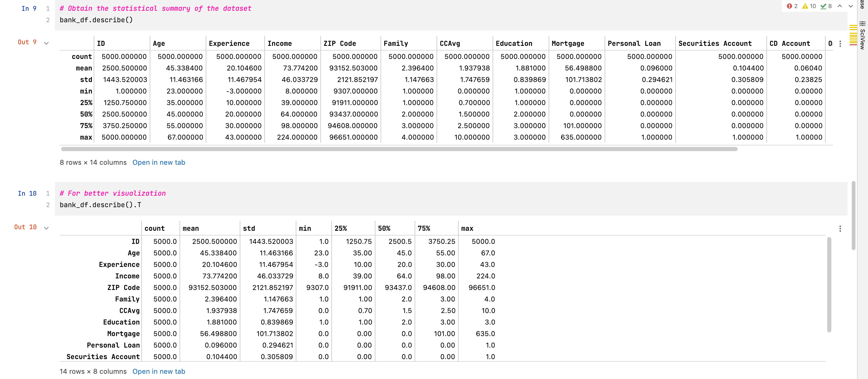Open describe table in new tab
This screenshot has height=379, width=868.
pos(159,163)
